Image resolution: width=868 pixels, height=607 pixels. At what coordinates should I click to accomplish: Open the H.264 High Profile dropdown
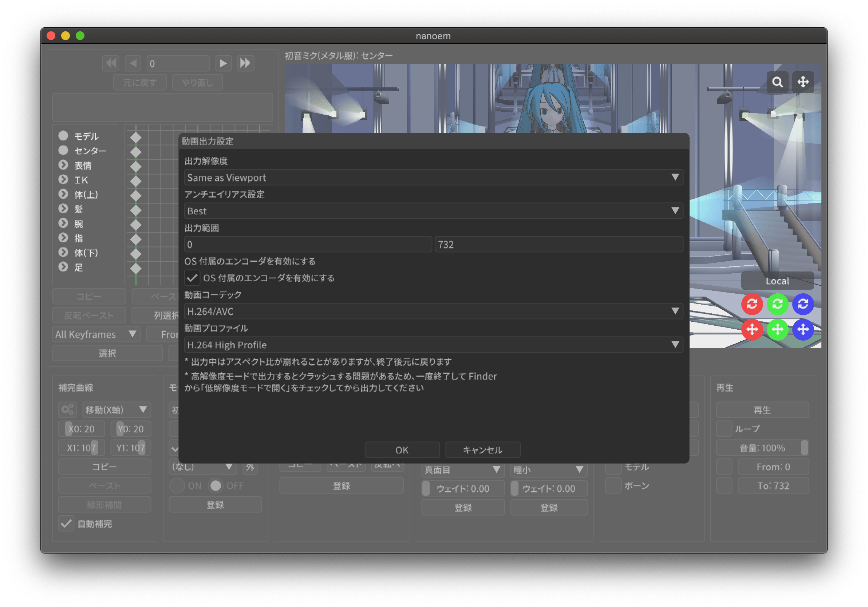click(433, 345)
